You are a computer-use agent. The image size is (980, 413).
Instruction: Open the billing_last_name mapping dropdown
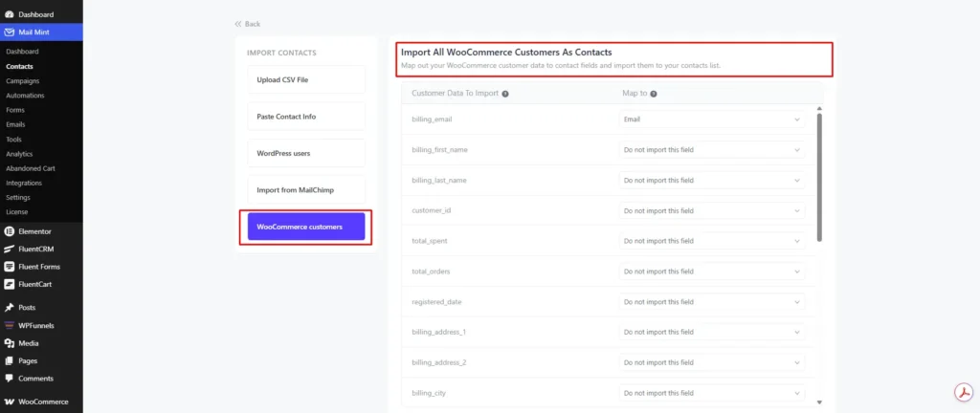pos(712,181)
